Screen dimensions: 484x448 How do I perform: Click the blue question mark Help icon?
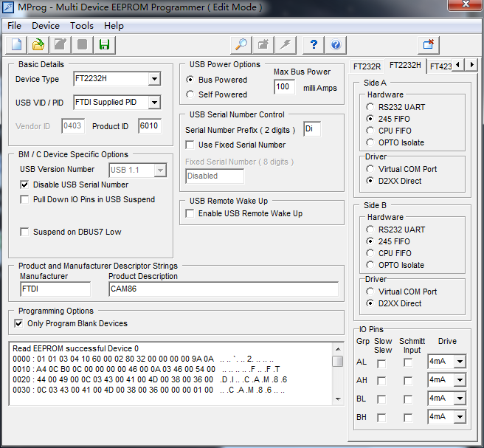pos(314,45)
